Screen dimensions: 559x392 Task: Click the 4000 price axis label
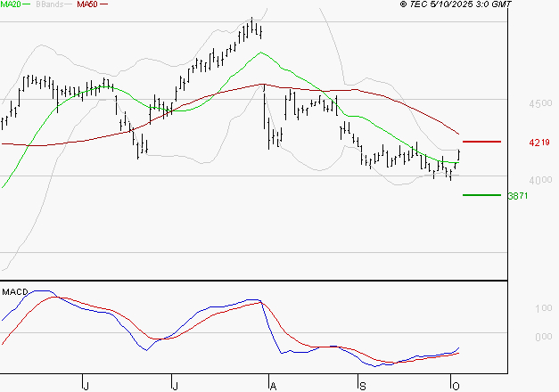(539, 181)
